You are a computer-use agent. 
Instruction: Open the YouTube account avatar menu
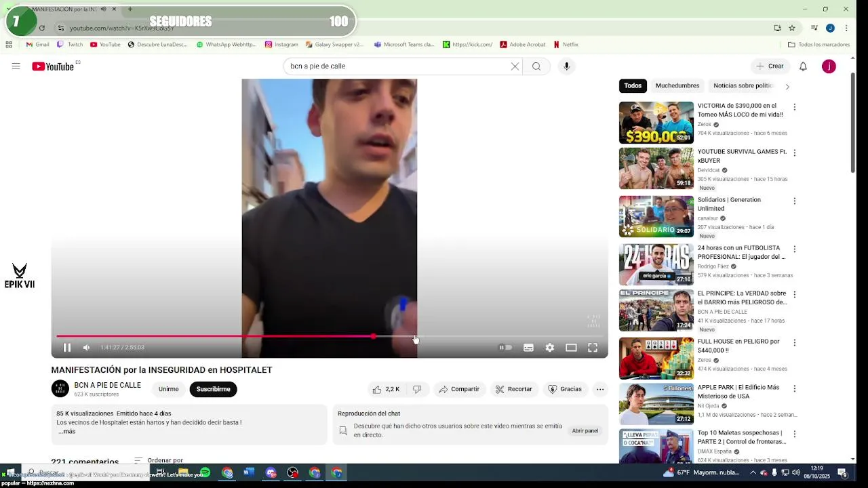[x=829, y=66]
